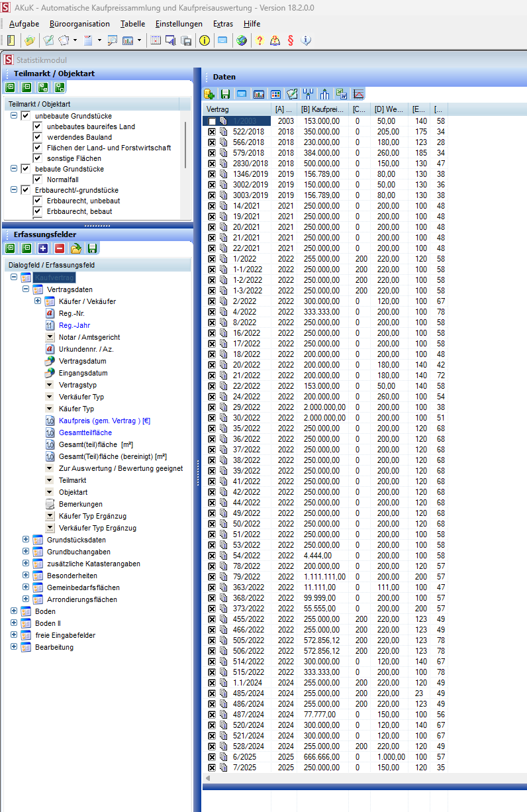Open the Büroorganisation menu
The image size is (527, 812).
[79, 24]
